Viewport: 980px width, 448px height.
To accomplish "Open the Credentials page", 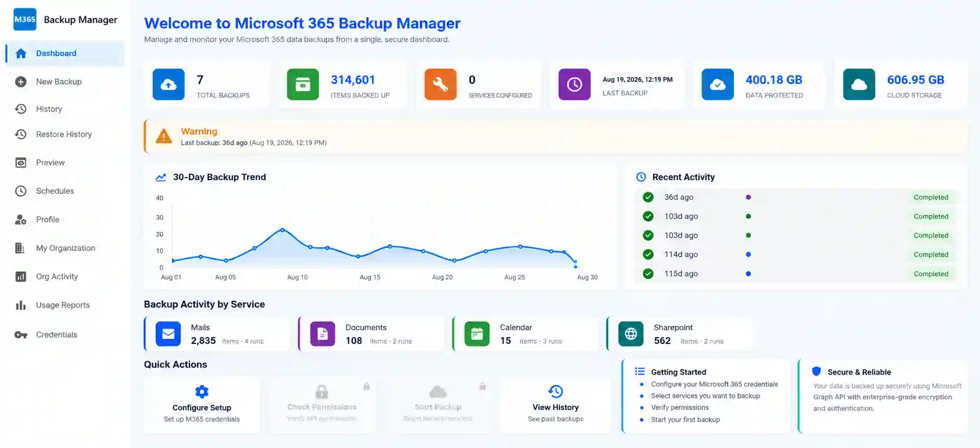I will coord(66,334).
